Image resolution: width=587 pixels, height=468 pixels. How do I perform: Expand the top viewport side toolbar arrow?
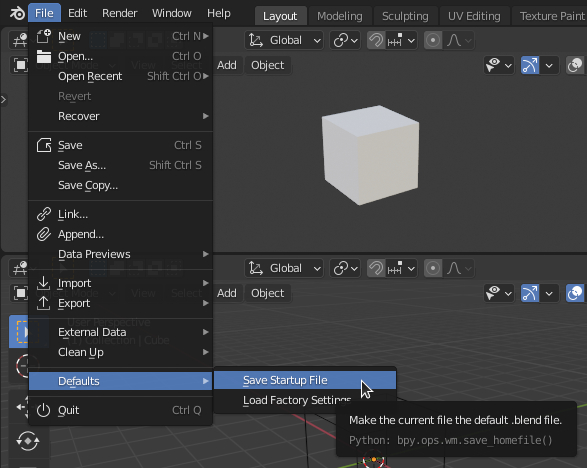(3, 100)
